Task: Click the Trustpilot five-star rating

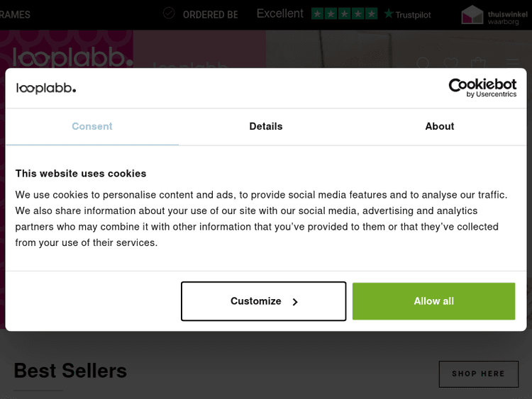Action: (x=345, y=13)
